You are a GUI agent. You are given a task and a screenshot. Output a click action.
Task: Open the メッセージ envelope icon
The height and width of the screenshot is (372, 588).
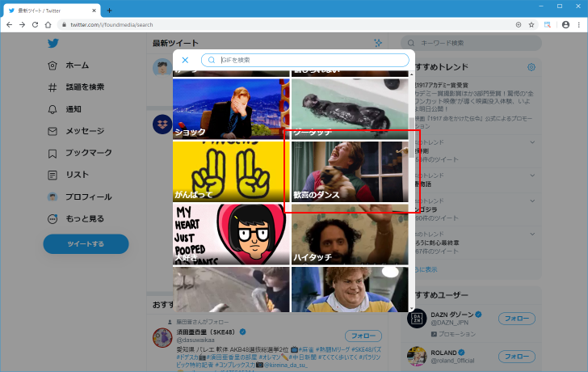tap(52, 131)
